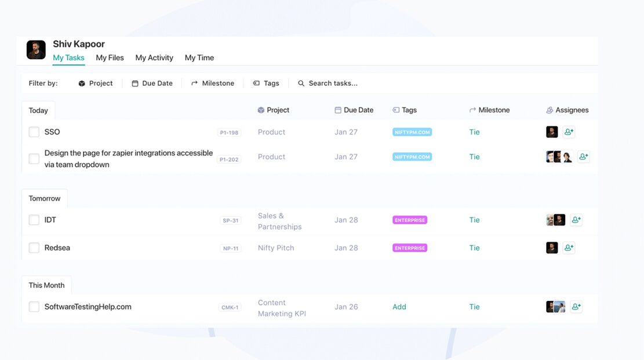
Task: Click Tie milestone link on SSO row
Action: pyautogui.click(x=474, y=132)
